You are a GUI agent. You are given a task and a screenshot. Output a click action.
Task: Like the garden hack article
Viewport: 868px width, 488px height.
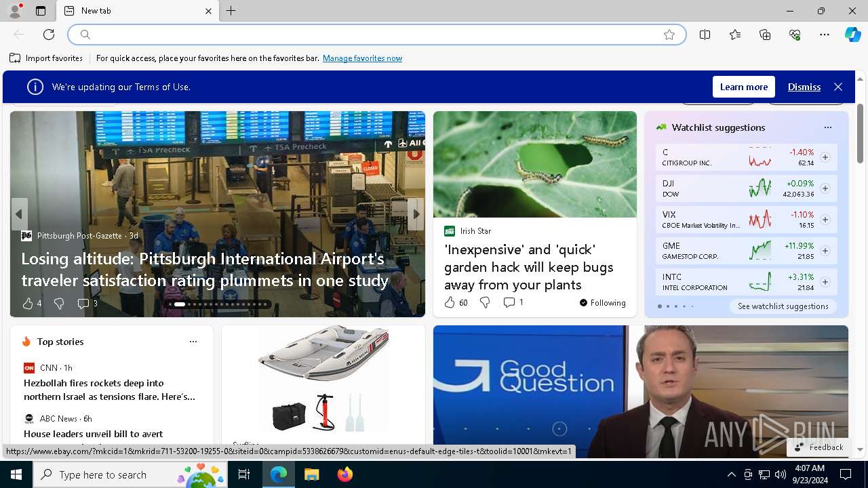456,302
